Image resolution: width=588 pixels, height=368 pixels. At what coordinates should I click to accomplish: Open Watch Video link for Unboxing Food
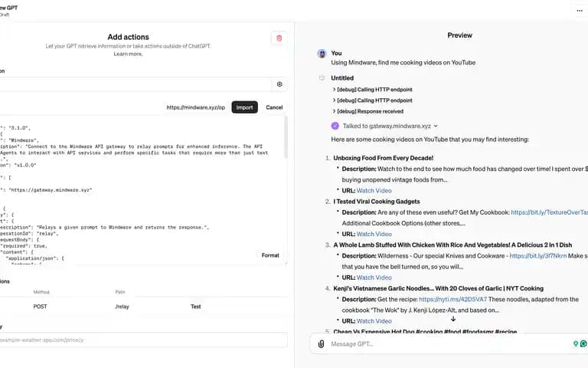[x=374, y=191]
